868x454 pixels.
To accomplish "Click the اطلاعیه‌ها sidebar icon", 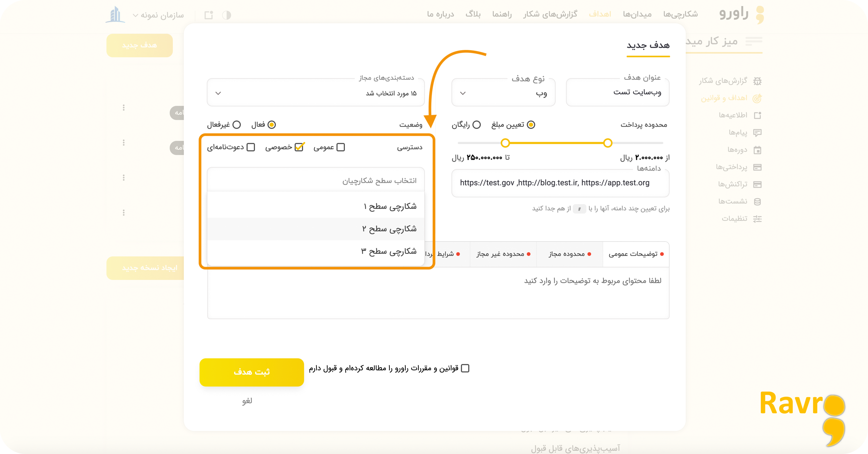I will click(x=757, y=115).
